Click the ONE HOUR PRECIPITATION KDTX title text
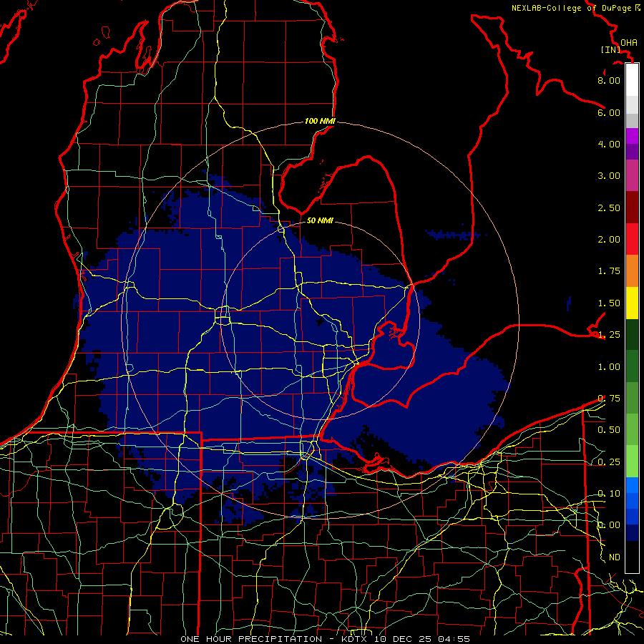The width and height of the screenshot is (644, 644). point(325,639)
